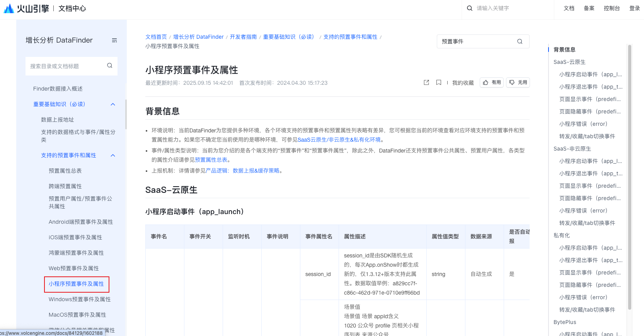Open the 预置属性总表 inline link
This screenshot has height=336, width=644.
(211, 160)
